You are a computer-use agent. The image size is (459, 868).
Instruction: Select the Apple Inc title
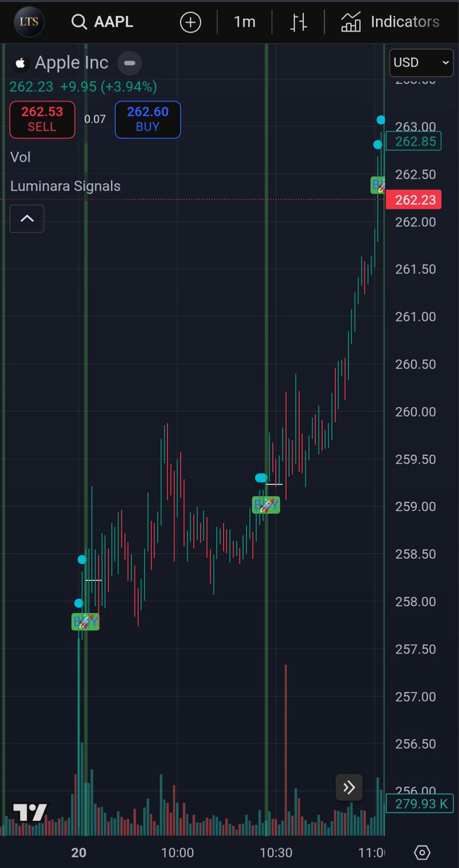(x=72, y=62)
